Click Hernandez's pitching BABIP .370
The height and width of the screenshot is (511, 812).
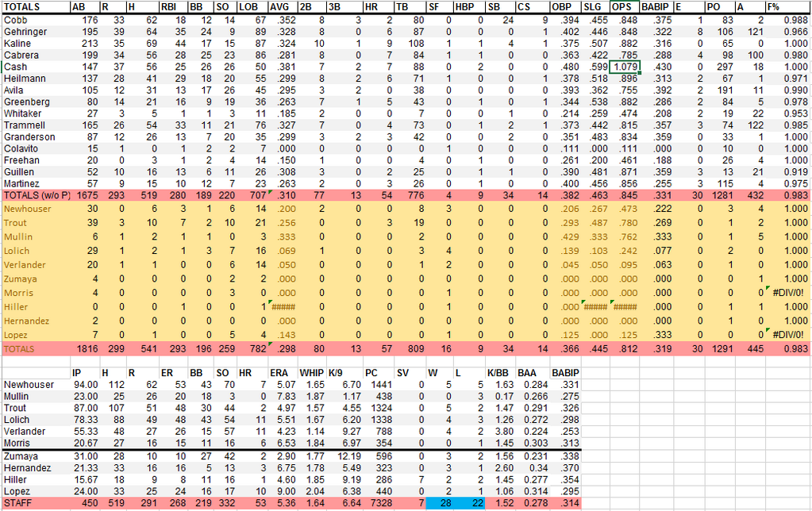click(568, 468)
